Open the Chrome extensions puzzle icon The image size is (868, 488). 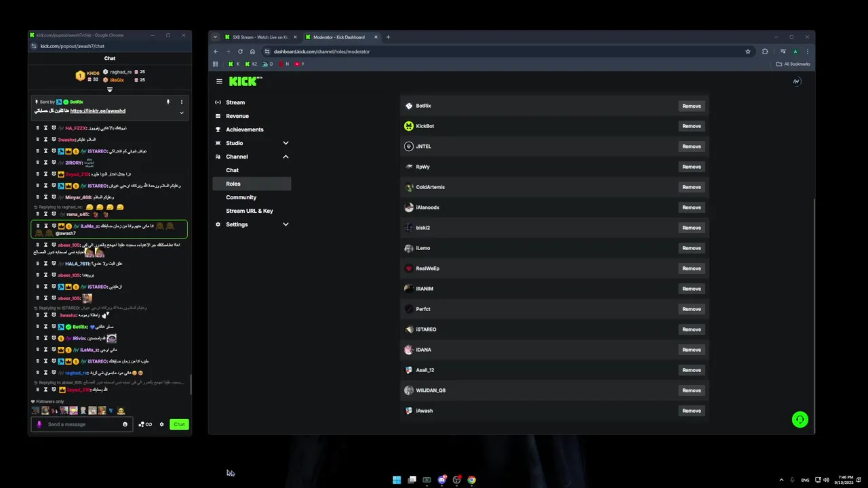tap(765, 52)
